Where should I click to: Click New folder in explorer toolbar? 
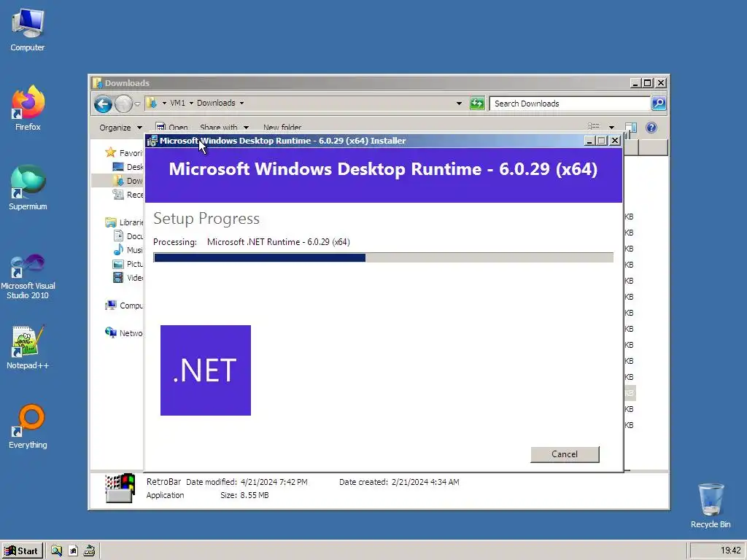282,127
